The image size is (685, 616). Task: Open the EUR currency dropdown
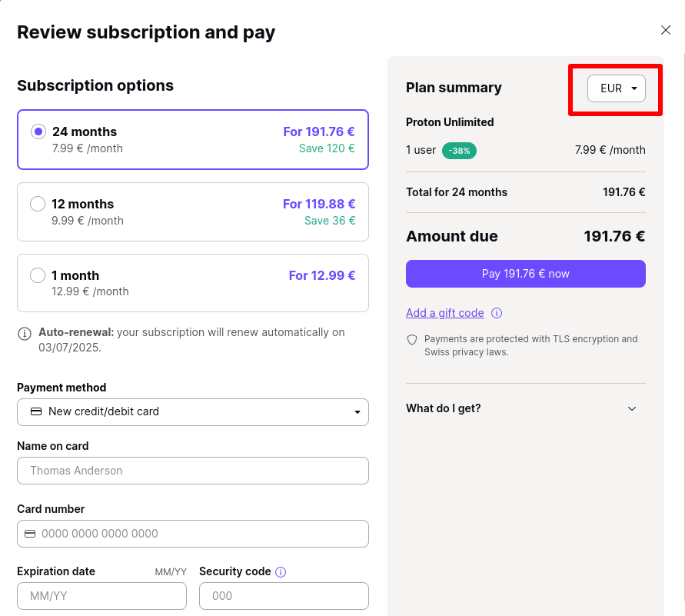point(616,88)
